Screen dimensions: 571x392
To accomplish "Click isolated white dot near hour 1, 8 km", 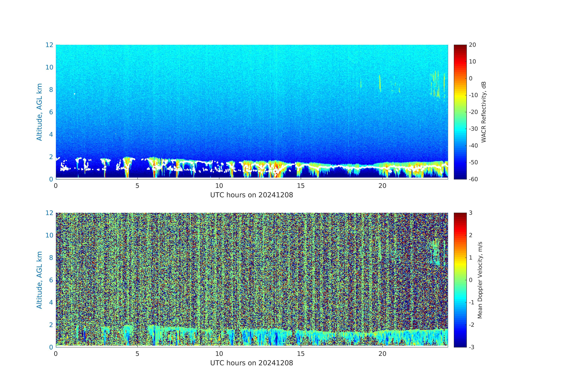I will click(x=75, y=94).
